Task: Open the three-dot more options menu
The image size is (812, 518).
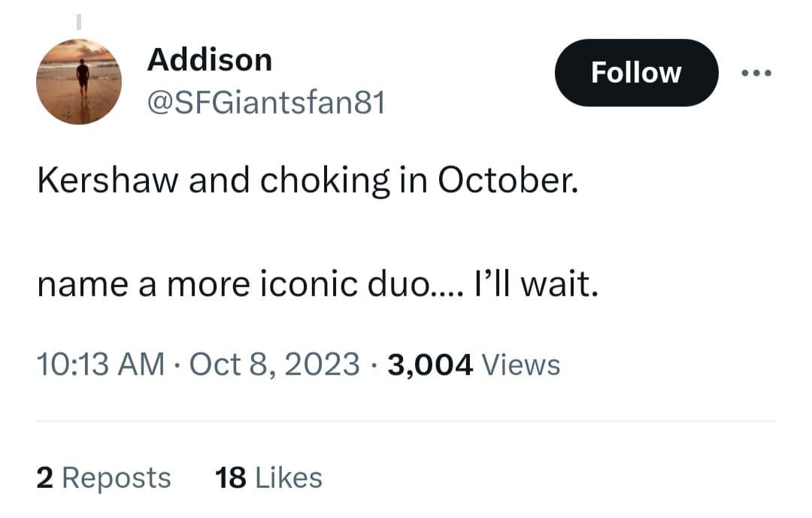Action: click(756, 73)
